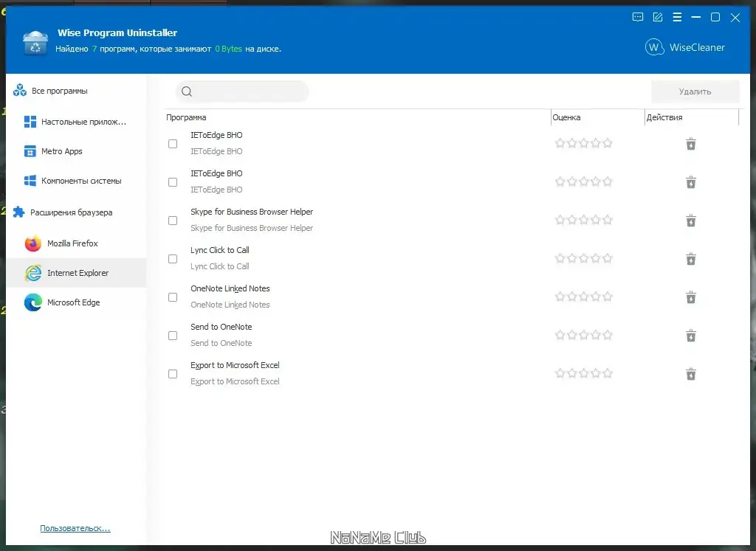
Task: Rate OneNote Linked Notes using the stars
Action: [583, 297]
